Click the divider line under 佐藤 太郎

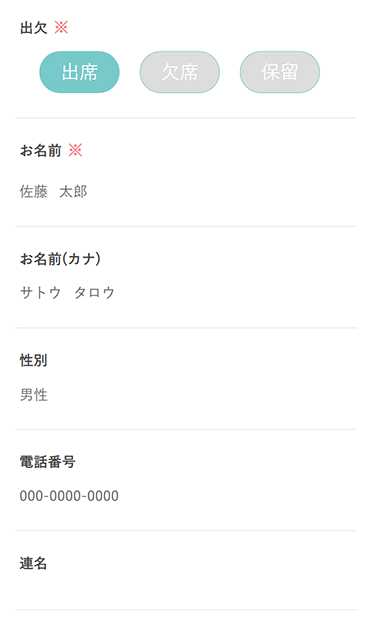(186, 227)
